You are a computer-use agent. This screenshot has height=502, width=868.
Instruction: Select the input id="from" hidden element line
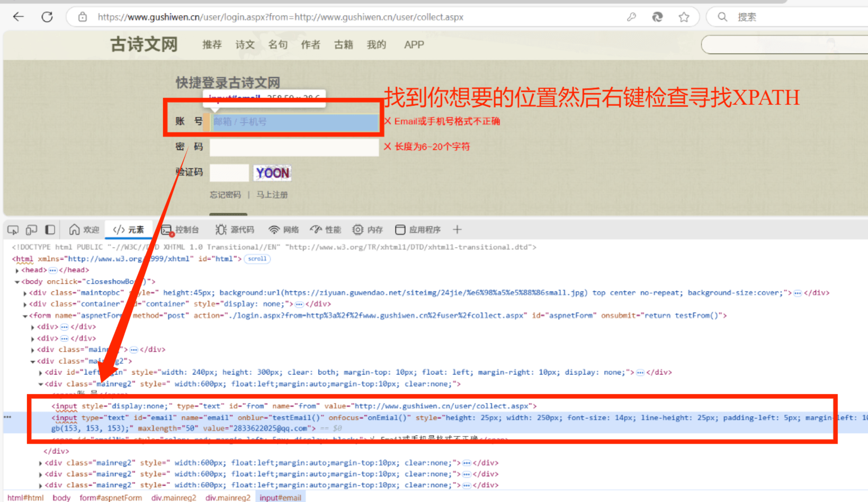coord(294,406)
